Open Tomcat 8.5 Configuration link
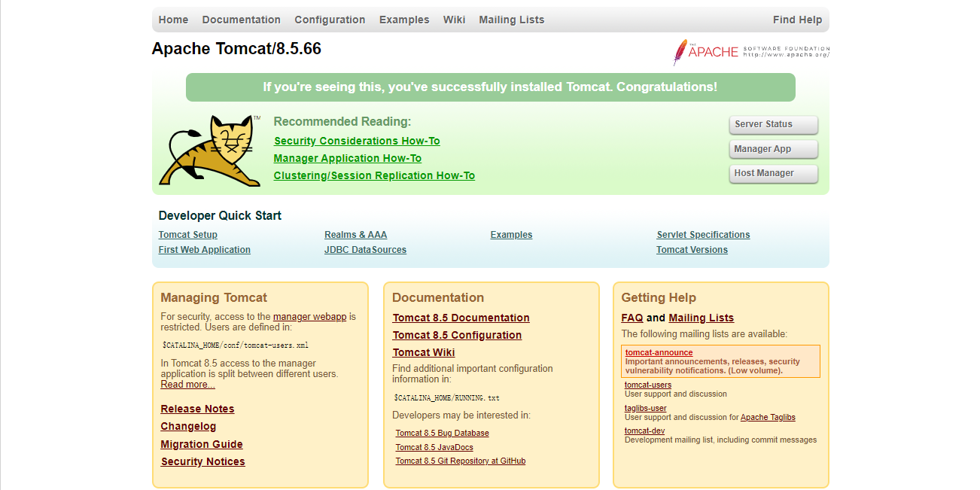This screenshot has width=980, height=490. pyautogui.click(x=457, y=335)
